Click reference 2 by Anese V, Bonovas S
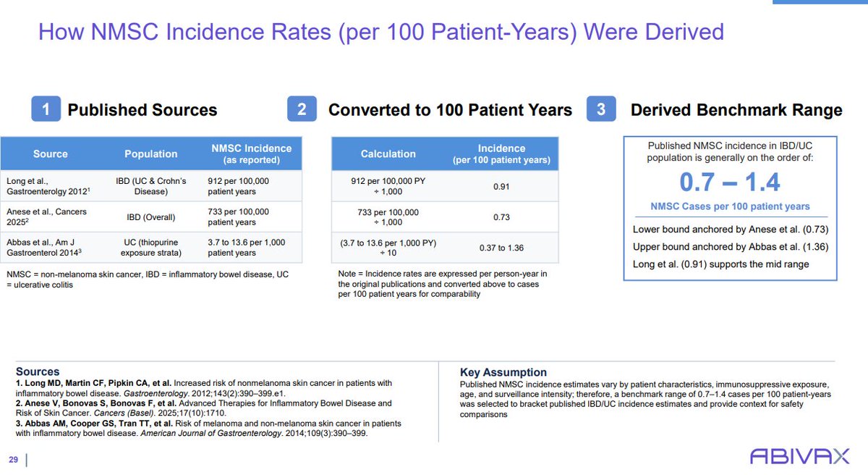Viewport: 868px width, 475px height. pyautogui.click(x=204, y=408)
